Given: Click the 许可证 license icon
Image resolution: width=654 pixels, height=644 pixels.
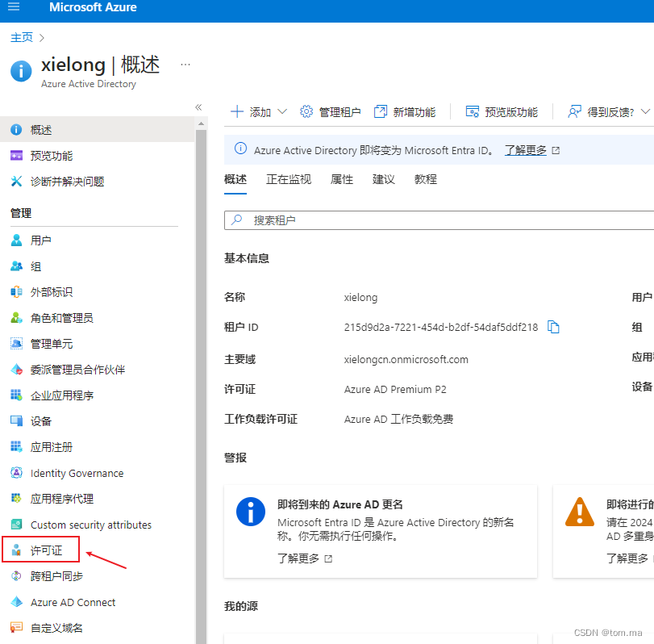Looking at the screenshot, I should tap(16, 550).
